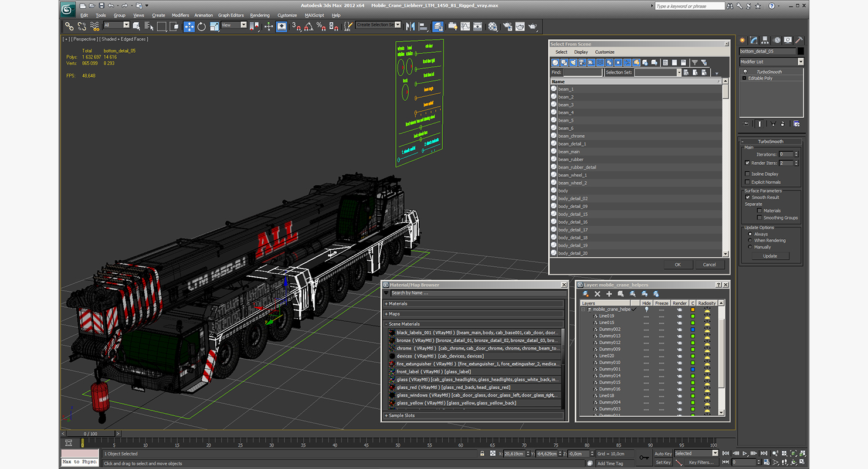Image resolution: width=868 pixels, height=469 pixels.
Task: Open the MAXScript menu
Action: [x=314, y=15]
